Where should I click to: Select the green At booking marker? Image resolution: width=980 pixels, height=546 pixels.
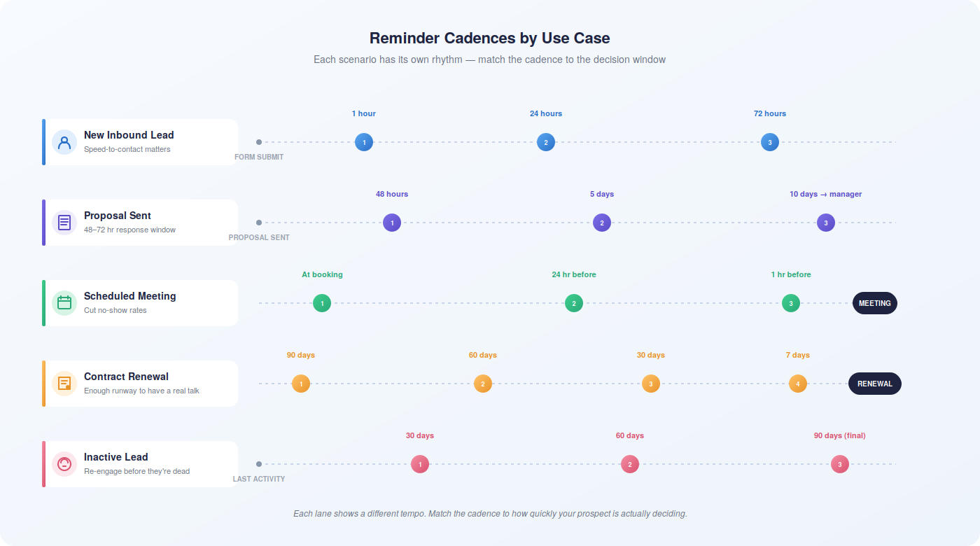[322, 303]
